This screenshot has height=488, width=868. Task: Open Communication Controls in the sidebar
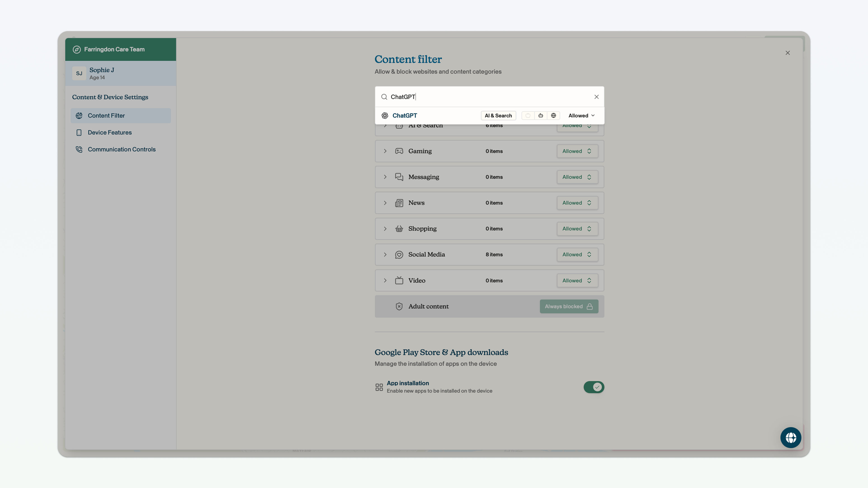click(121, 150)
